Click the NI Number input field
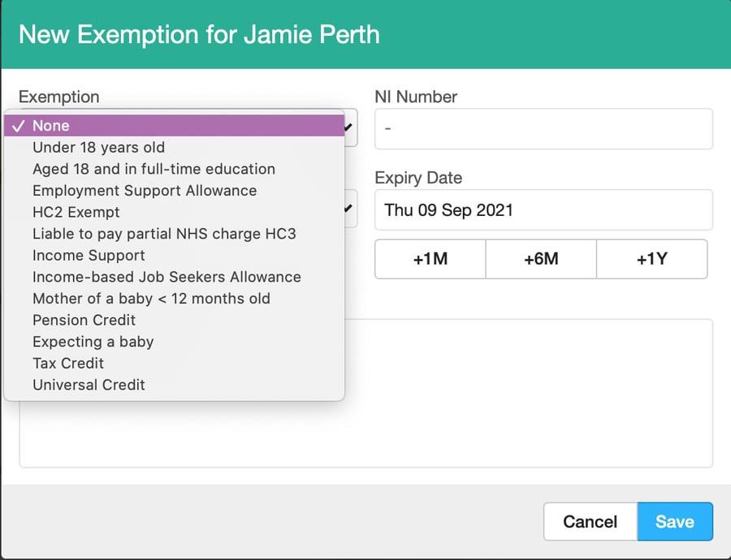The height and width of the screenshot is (560, 731). [543, 129]
